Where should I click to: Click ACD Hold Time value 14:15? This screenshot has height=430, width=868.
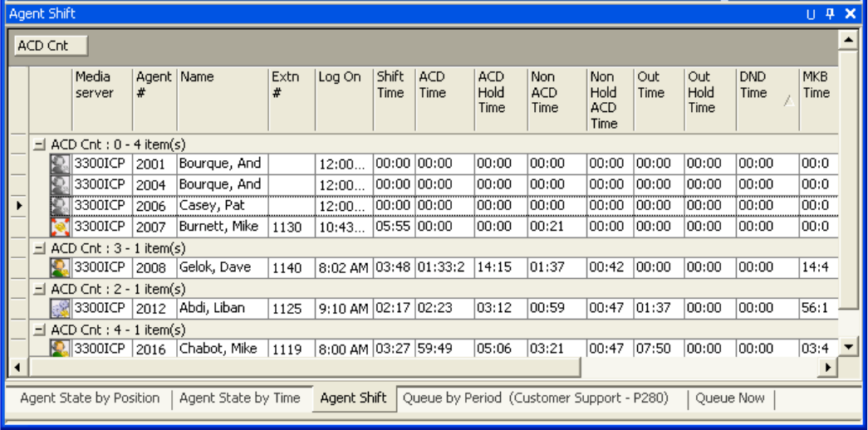[501, 268]
